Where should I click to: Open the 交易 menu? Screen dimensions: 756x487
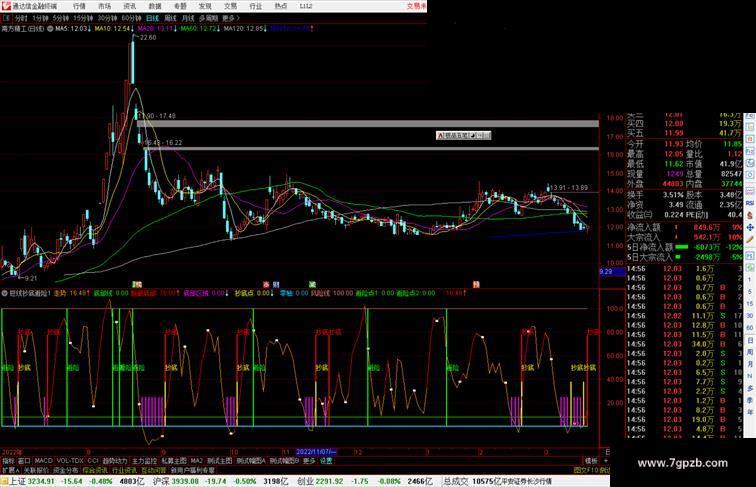coord(230,6)
